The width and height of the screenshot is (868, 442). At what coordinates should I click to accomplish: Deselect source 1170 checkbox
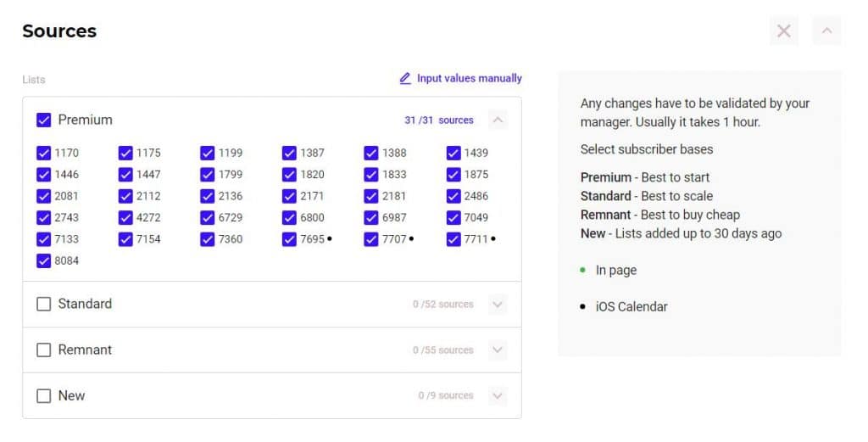point(44,154)
